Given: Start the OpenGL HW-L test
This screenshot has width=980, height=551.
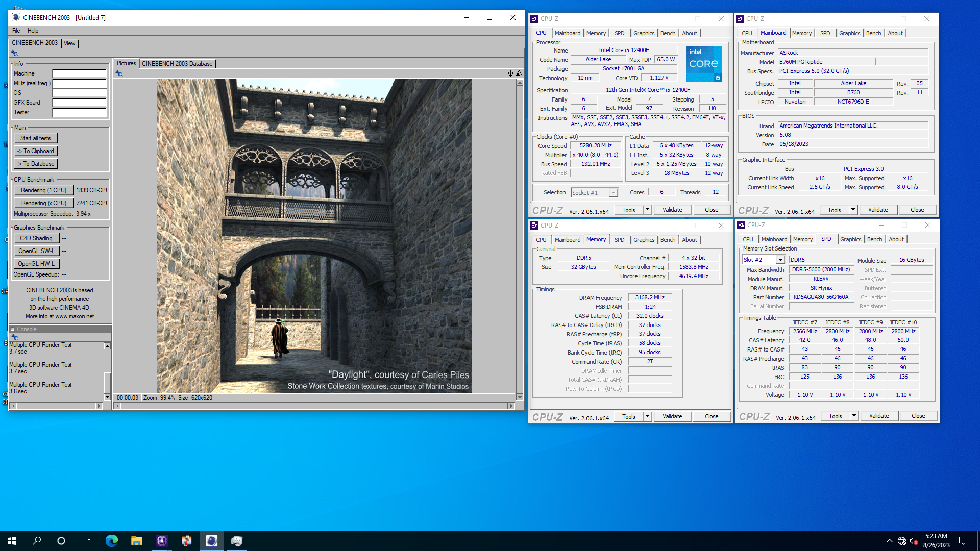Looking at the screenshot, I should [x=36, y=264].
